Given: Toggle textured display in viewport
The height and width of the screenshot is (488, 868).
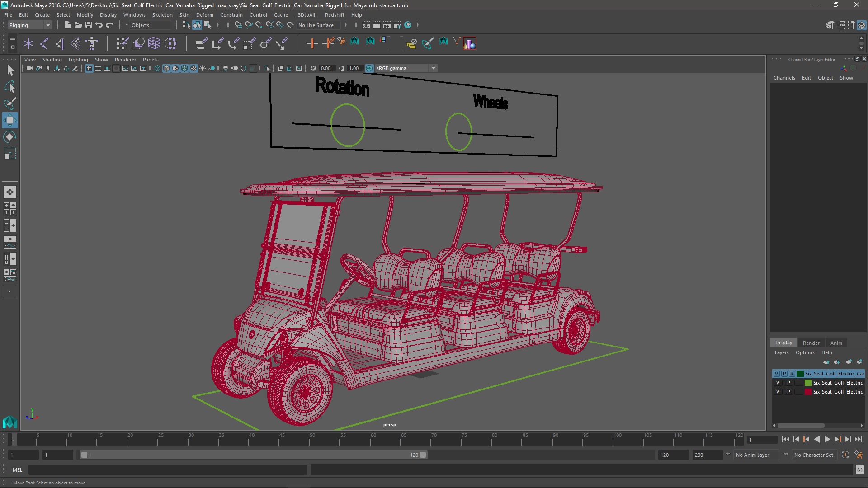Looking at the screenshot, I should click(193, 68).
